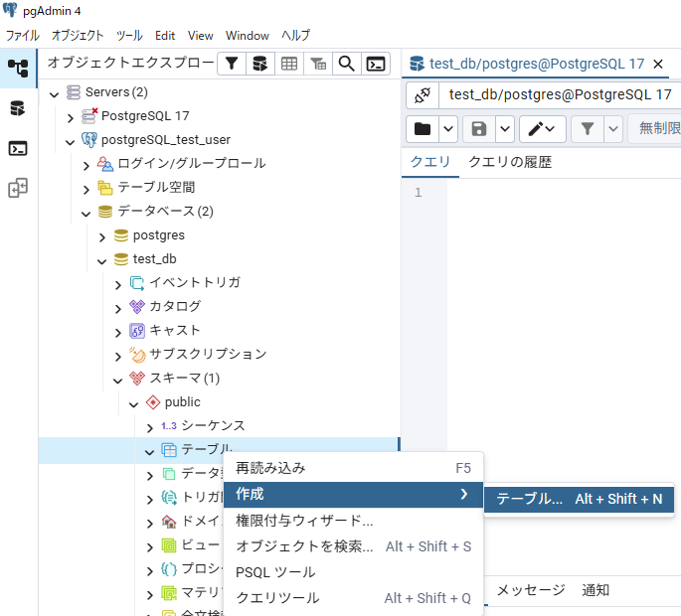Expand the postgres database node
Image resolution: width=681 pixels, height=616 pixels.
click(x=102, y=237)
